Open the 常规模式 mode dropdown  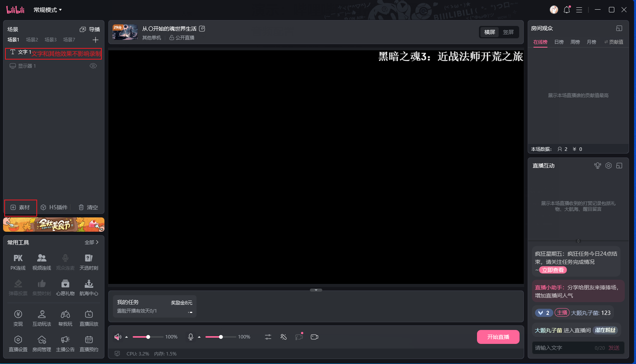(46, 9)
